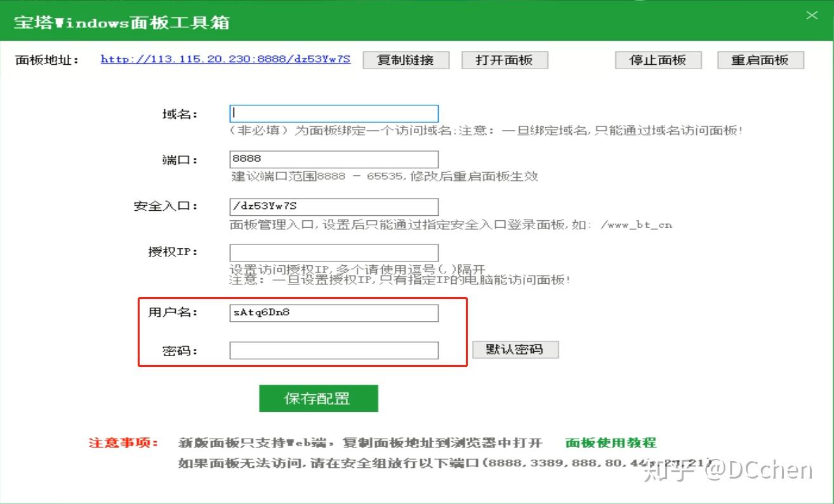This screenshot has height=504, width=834.
Task: Click the hint 设置访问授权IP,多个请使用逗号
Action: coord(357,269)
